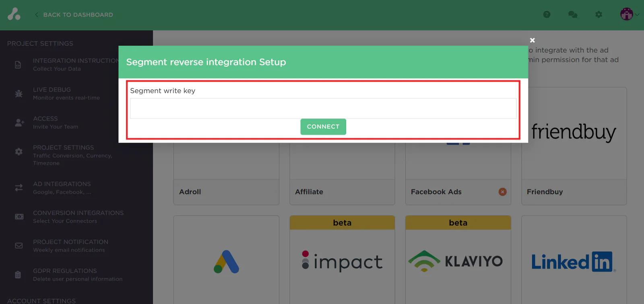This screenshot has width=644, height=304.
Task: Open the settings gear icon in header
Action: (599, 15)
